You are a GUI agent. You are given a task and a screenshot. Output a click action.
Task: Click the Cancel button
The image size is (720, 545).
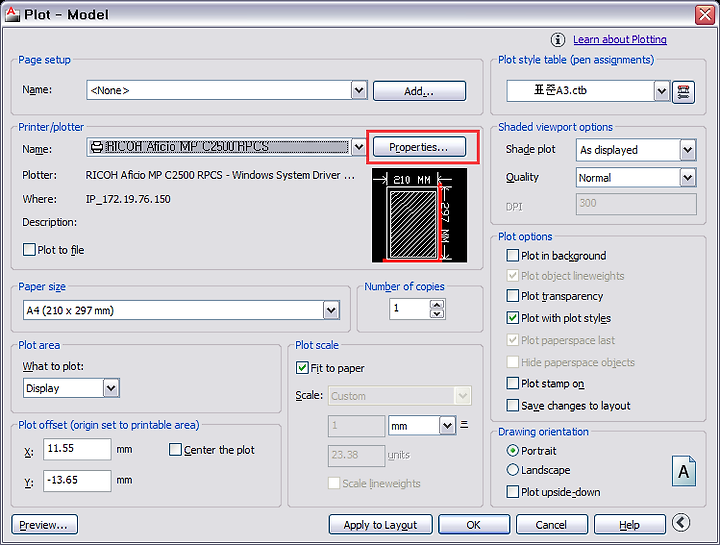(551, 524)
